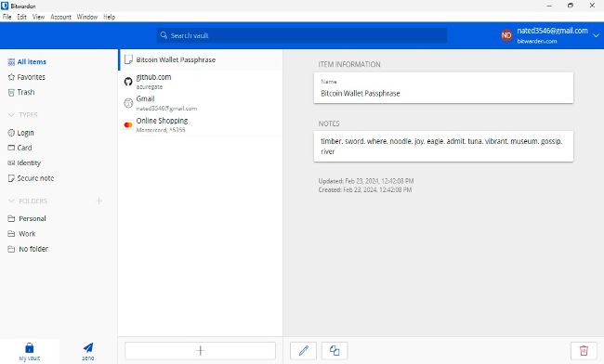Screen dimensions: 604x364
Task: Click the Gmail globe icon
Action: pyautogui.click(x=128, y=103)
